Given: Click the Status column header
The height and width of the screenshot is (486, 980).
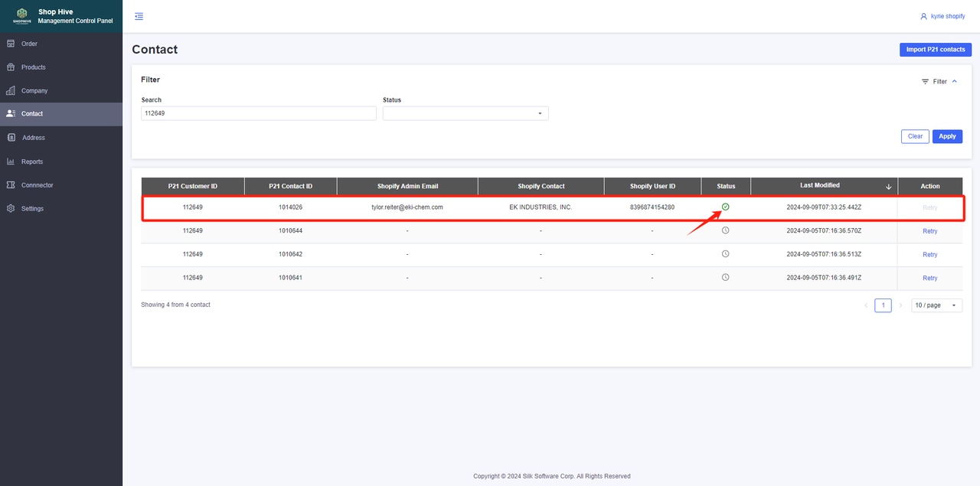Looking at the screenshot, I should pos(726,186).
